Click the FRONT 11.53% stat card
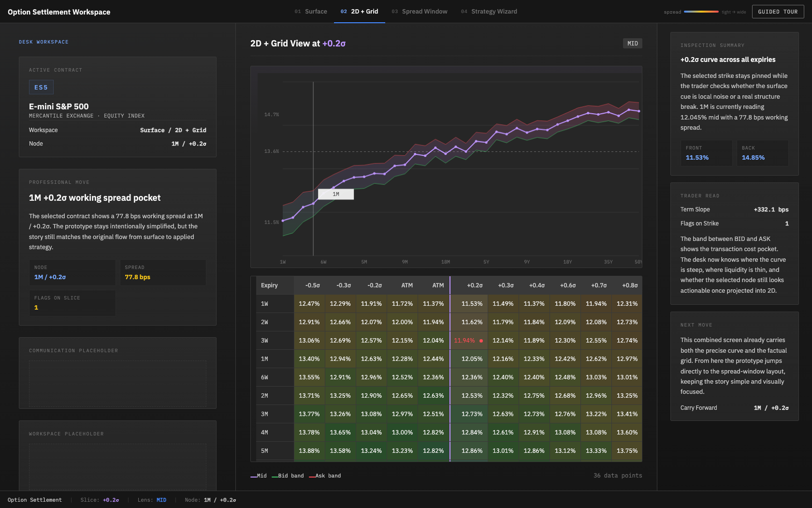 706,153
